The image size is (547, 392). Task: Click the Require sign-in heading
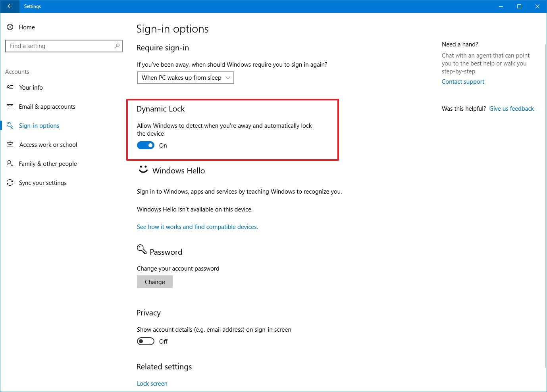pos(162,48)
